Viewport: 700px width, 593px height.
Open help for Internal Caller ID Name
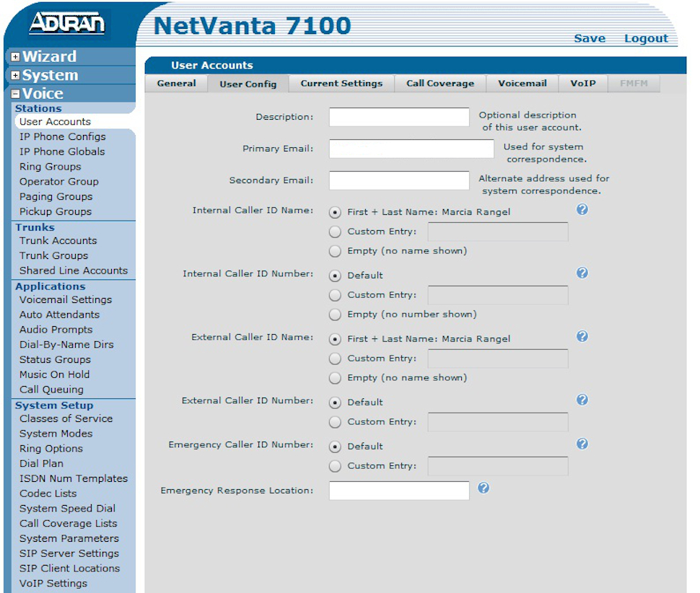582,209
